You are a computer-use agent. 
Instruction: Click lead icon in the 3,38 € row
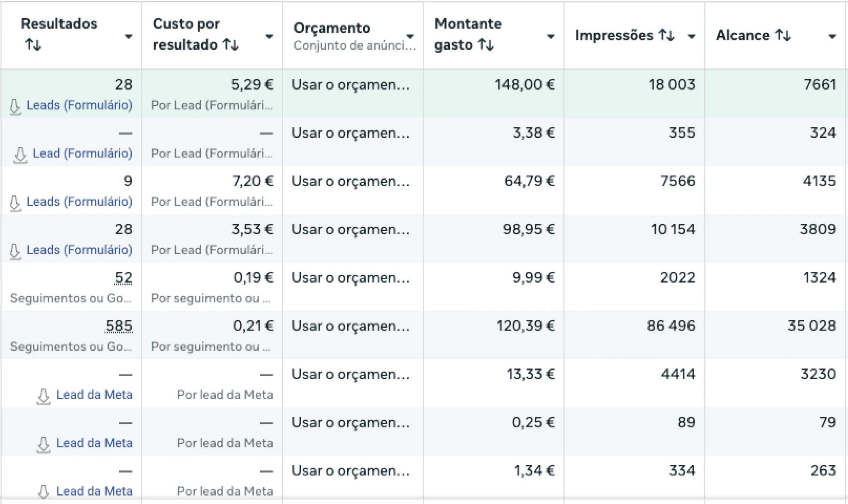(21, 155)
